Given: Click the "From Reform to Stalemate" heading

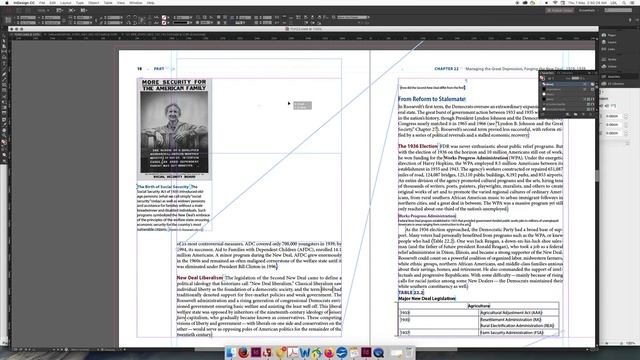Looking at the screenshot, I should coord(432,99).
